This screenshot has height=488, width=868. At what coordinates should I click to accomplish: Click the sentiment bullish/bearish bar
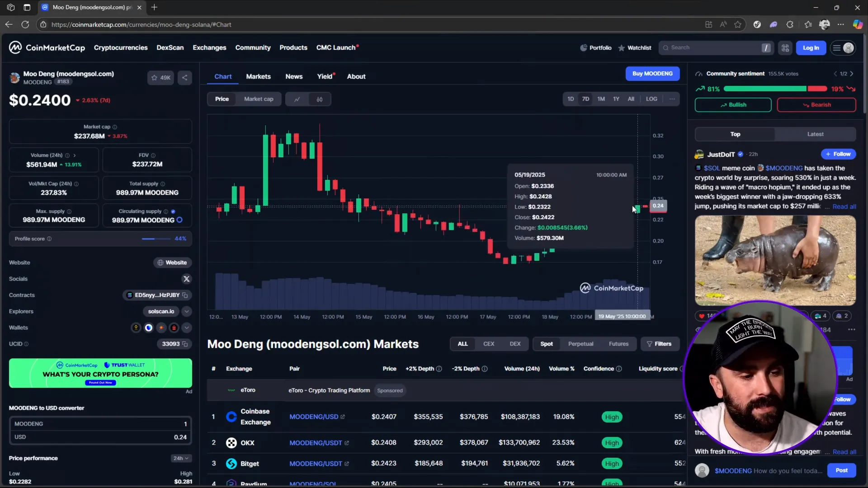(x=775, y=89)
